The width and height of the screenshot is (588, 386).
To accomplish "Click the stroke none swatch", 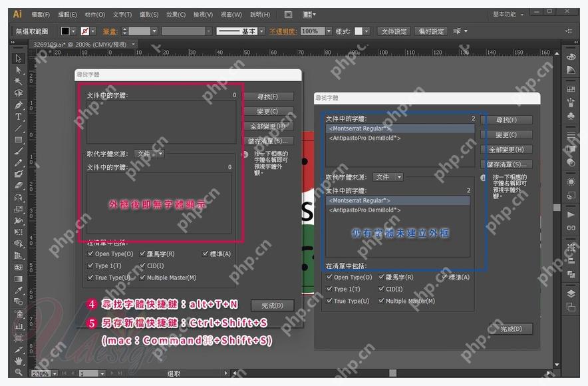I will point(85,31).
